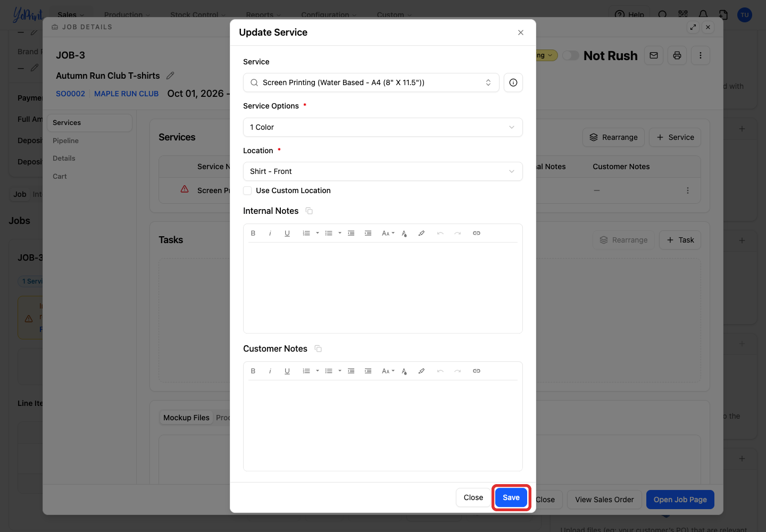Insert numbered list in Internal Notes

306,233
